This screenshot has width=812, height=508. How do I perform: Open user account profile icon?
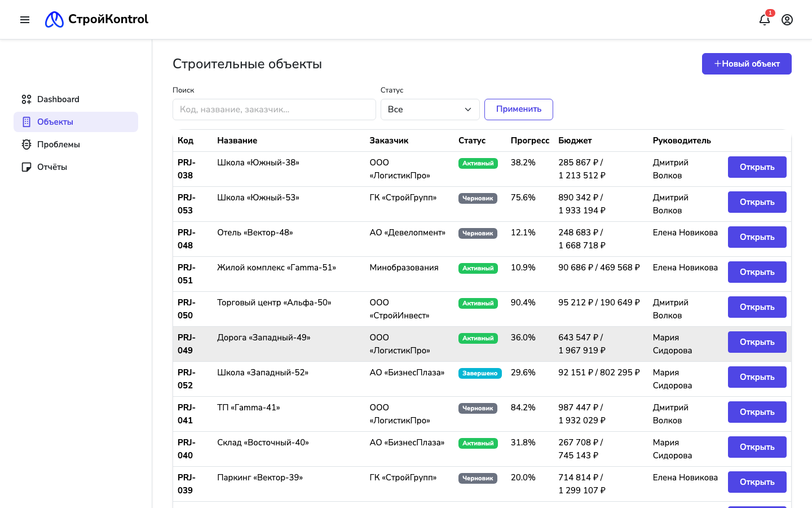point(787,20)
